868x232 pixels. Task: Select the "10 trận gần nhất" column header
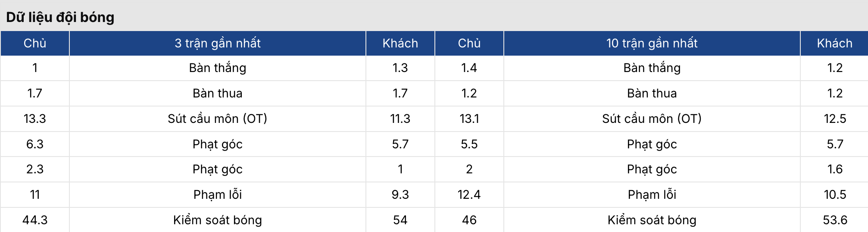pos(652,43)
